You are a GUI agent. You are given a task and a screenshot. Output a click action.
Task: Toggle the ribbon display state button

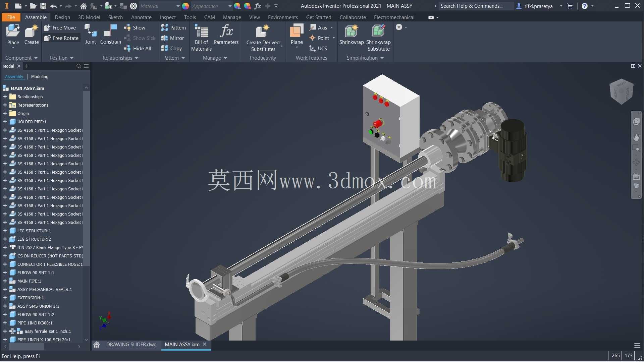click(x=431, y=17)
